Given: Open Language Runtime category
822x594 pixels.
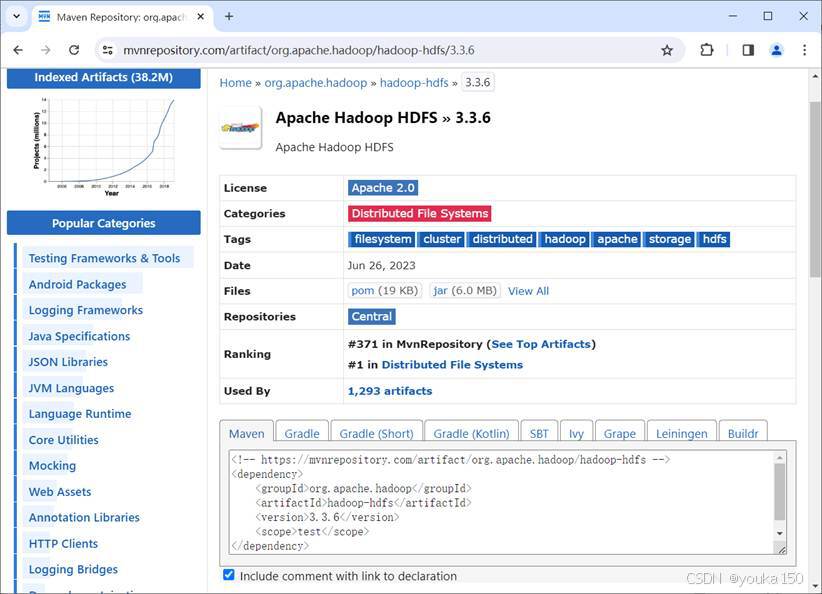Looking at the screenshot, I should [x=80, y=414].
